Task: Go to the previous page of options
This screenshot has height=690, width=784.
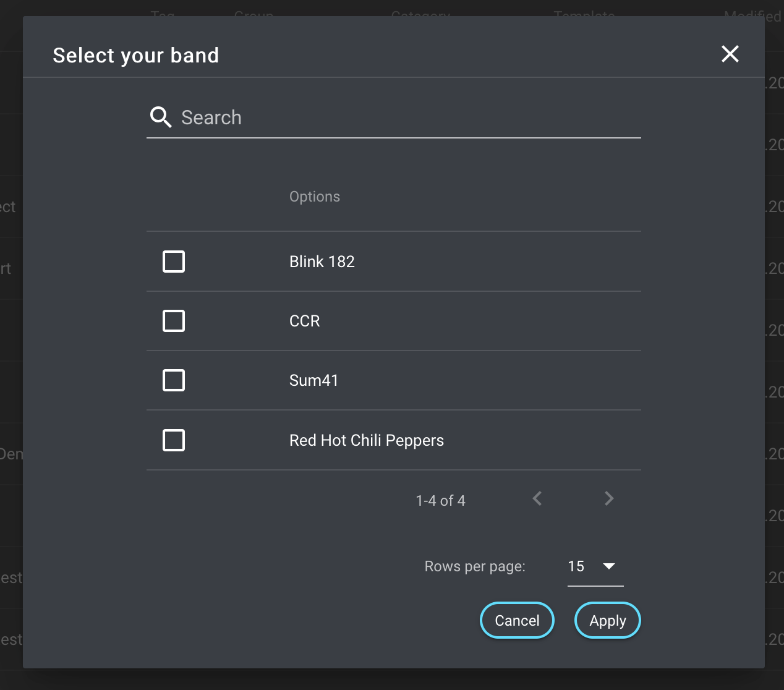Action: coord(537,499)
